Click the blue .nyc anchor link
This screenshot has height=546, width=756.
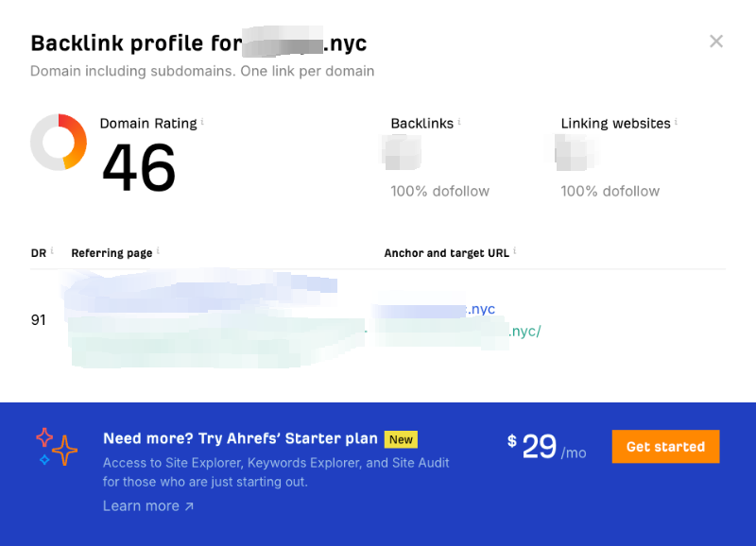434,310
